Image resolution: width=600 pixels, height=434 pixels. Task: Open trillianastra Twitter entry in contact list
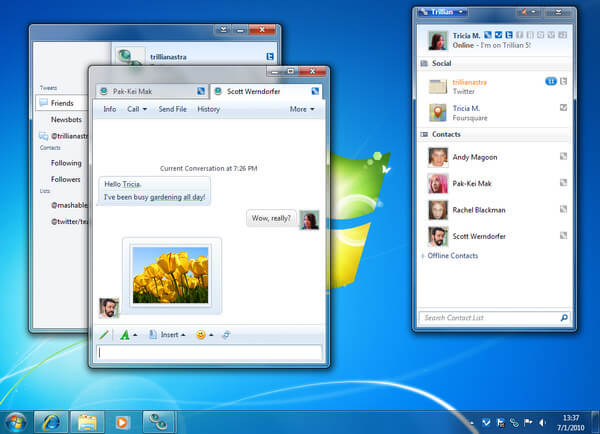tap(494, 86)
